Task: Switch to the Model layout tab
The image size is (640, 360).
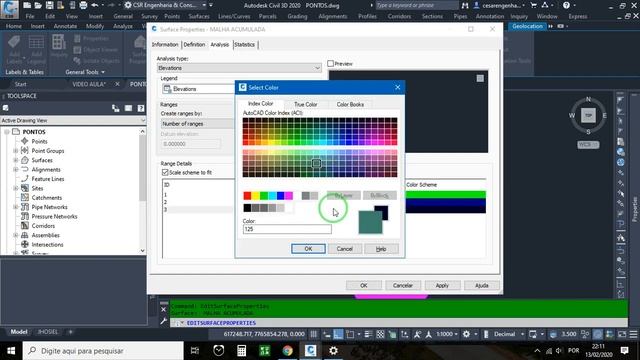Action: (x=19, y=332)
